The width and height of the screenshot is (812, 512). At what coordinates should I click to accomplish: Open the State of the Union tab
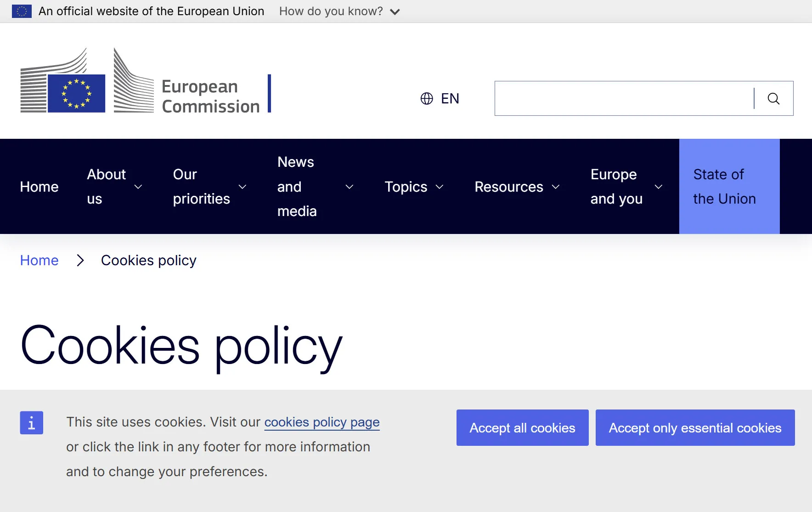pyautogui.click(x=729, y=187)
